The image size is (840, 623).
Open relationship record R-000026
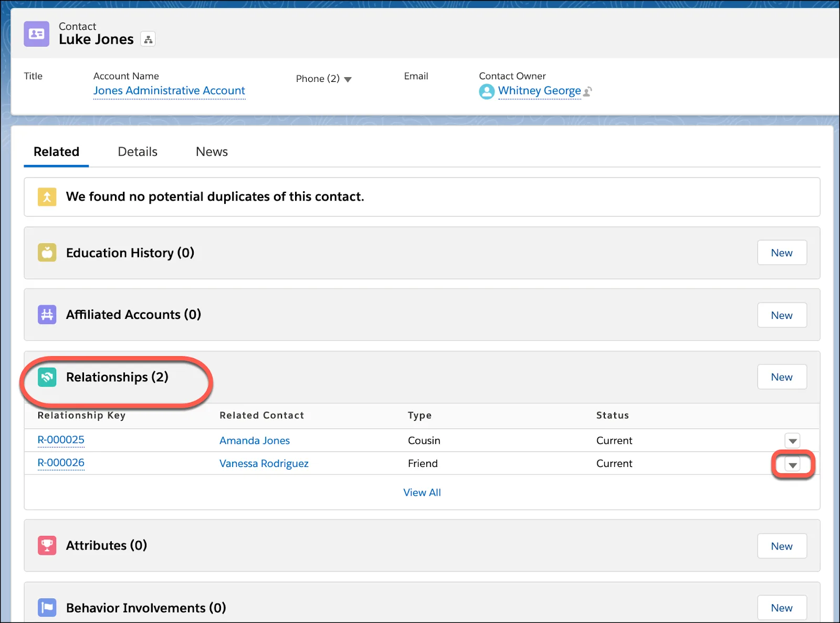61,463
